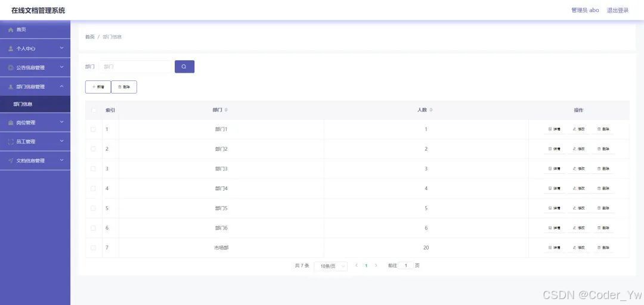This screenshot has width=644, height=305.
Task: Delete the 部门2 row
Action: 603,149
